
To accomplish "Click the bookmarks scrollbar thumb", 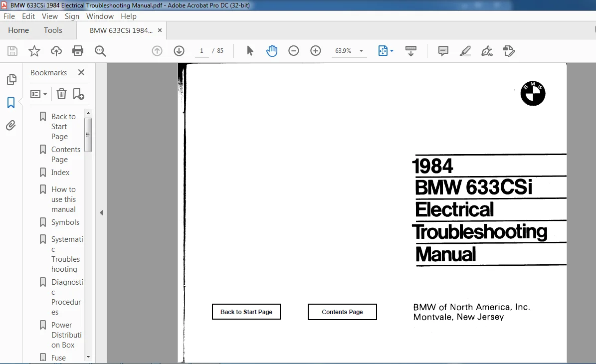I will pyautogui.click(x=88, y=135).
